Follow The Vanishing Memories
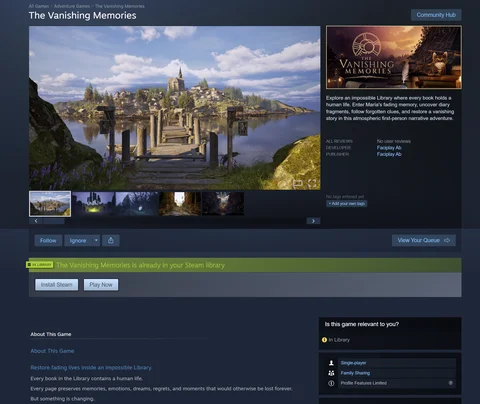Screen dimensions: 480x404 [x=48, y=240]
